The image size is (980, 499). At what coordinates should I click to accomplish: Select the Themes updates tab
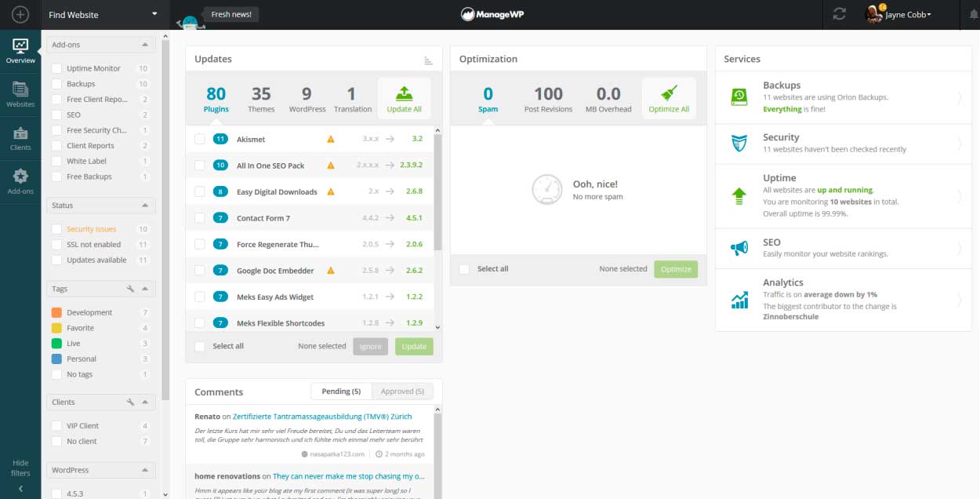[x=261, y=100]
